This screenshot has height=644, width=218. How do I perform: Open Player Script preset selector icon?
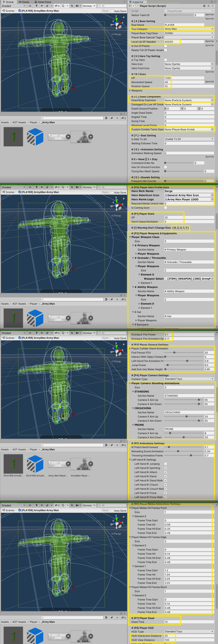click(208, 6)
